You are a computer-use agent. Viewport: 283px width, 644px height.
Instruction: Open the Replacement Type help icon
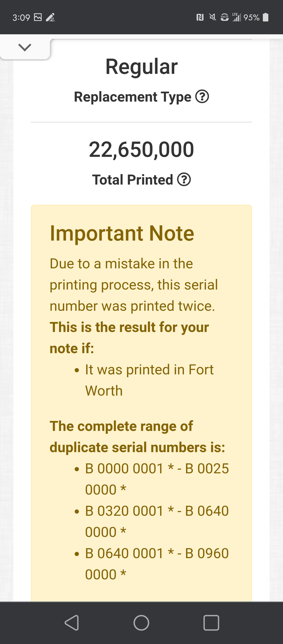(x=202, y=97)
